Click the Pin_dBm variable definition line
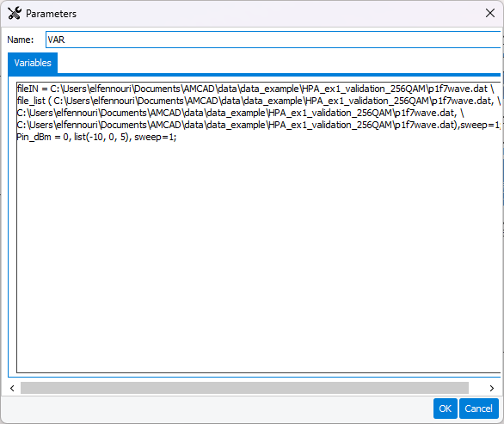The height and width of the screenshot is (424, 504). click(x=96, y=138)
